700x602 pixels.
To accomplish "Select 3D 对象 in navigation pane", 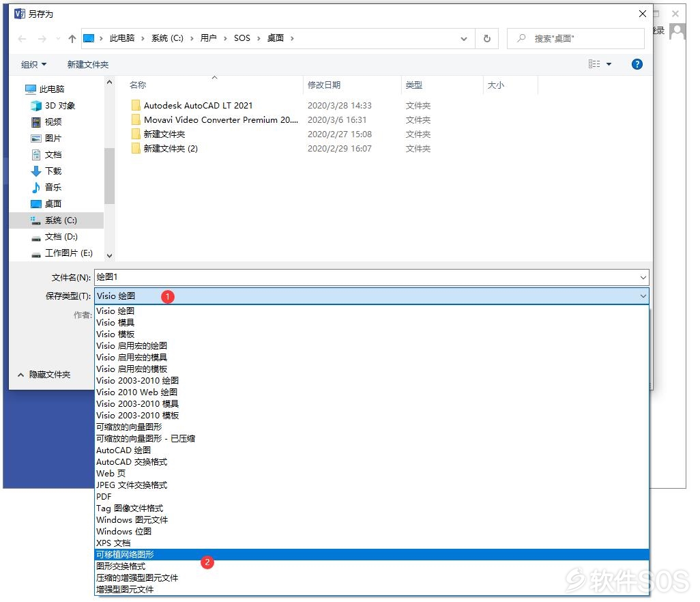I will click(60, 106).
